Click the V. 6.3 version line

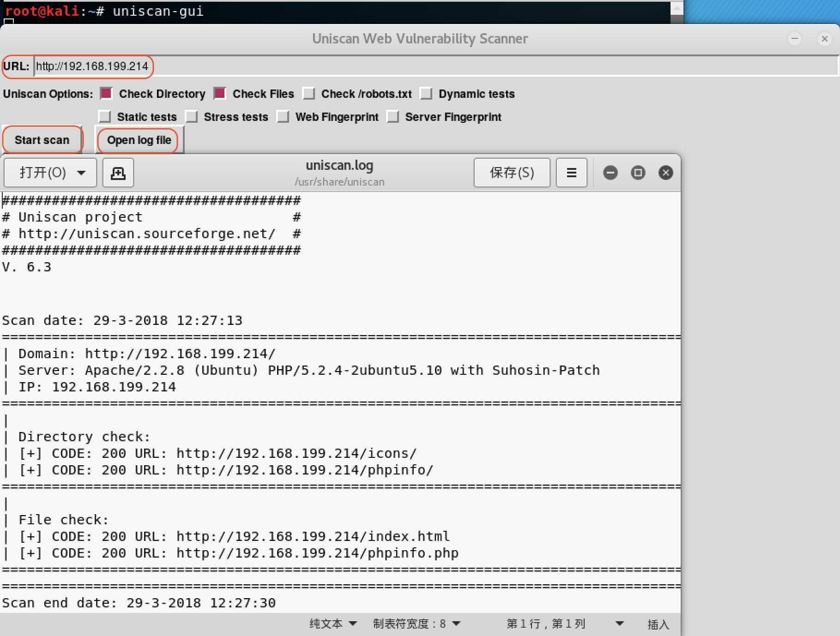click(27, 267)
